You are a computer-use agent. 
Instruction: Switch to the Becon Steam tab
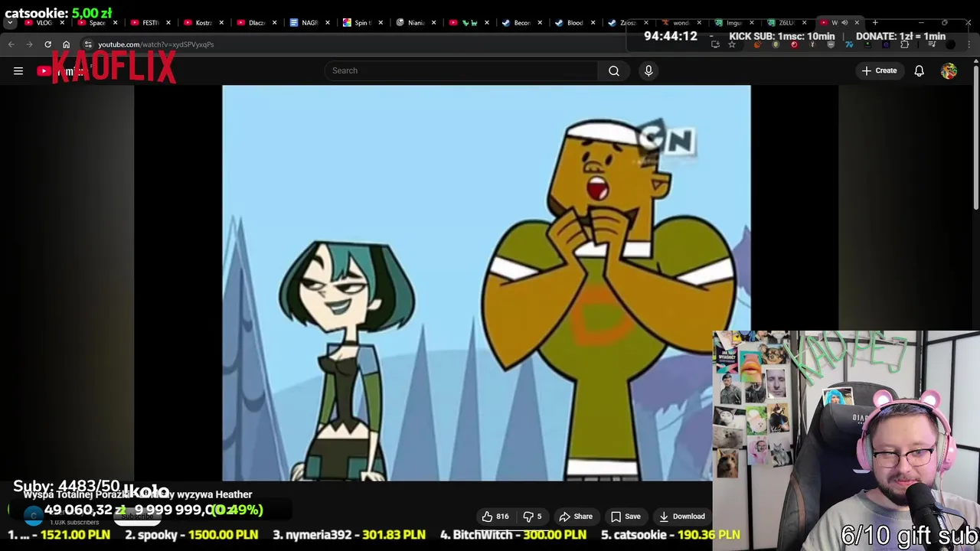point(521,23)
